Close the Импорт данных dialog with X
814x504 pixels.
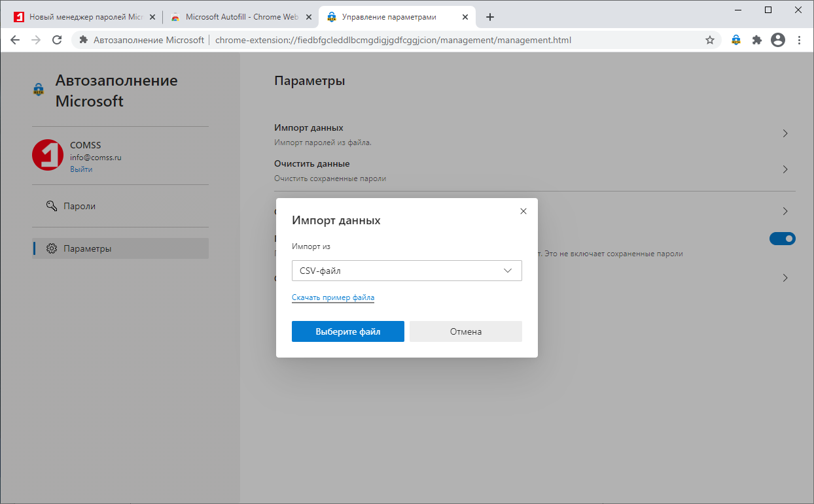[x=523, y=211]
